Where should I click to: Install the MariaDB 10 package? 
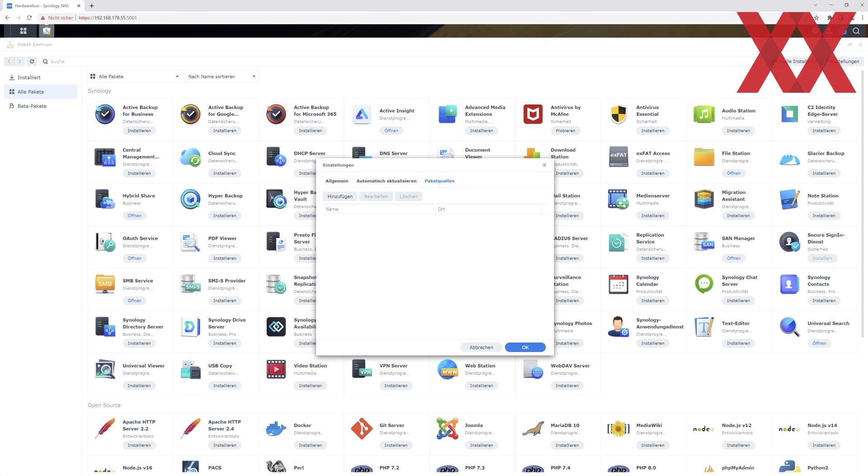(x=567, y=446)
